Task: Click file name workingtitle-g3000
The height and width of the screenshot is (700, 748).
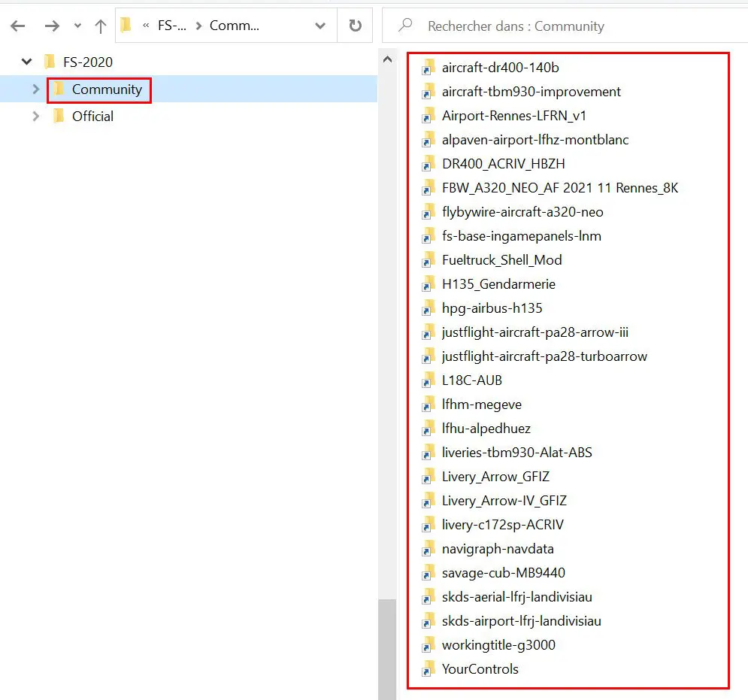Action: point(498,644)
